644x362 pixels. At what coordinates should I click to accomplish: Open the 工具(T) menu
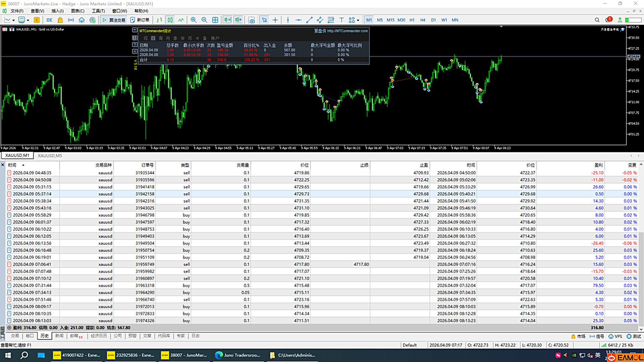click(98, 11)
